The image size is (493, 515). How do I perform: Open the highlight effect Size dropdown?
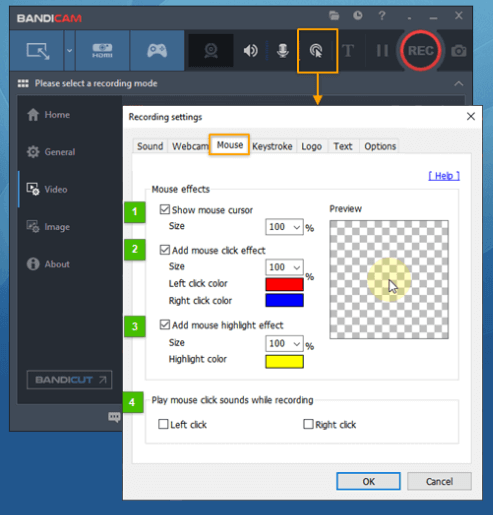click(284, 344)
